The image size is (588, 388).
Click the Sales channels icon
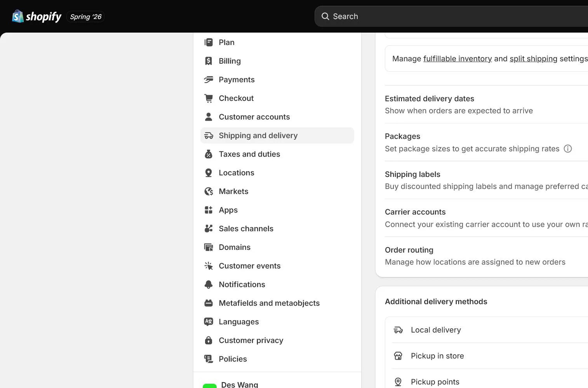[209, 229]
